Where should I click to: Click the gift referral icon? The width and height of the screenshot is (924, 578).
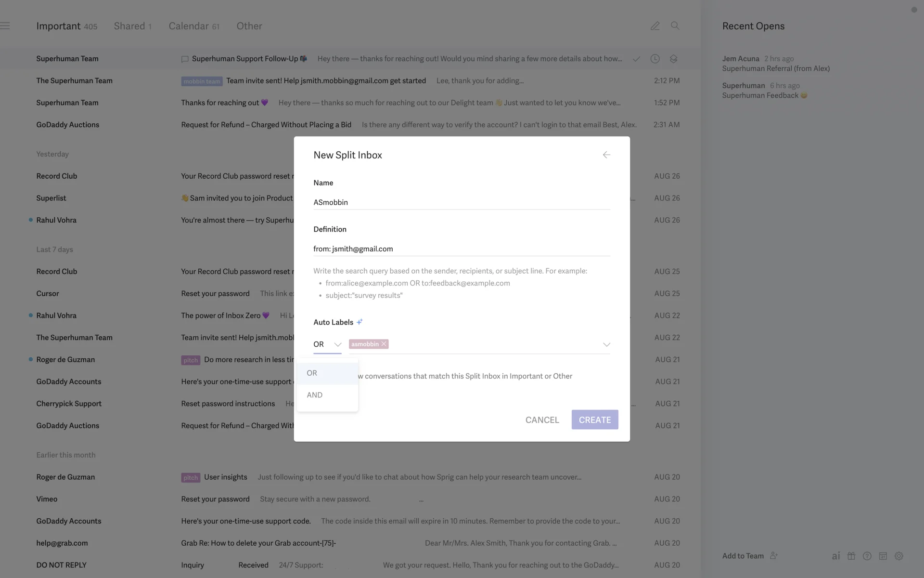(851, 556)
